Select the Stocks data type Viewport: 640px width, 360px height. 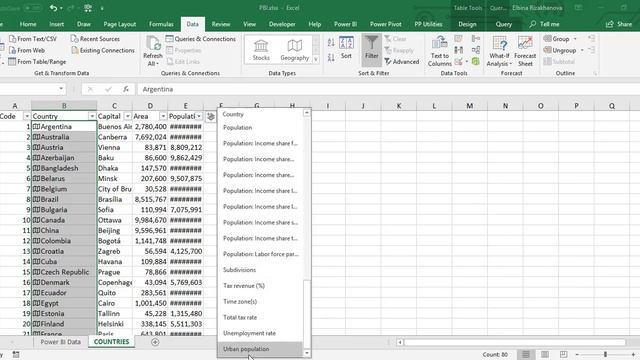coord(261,50)
